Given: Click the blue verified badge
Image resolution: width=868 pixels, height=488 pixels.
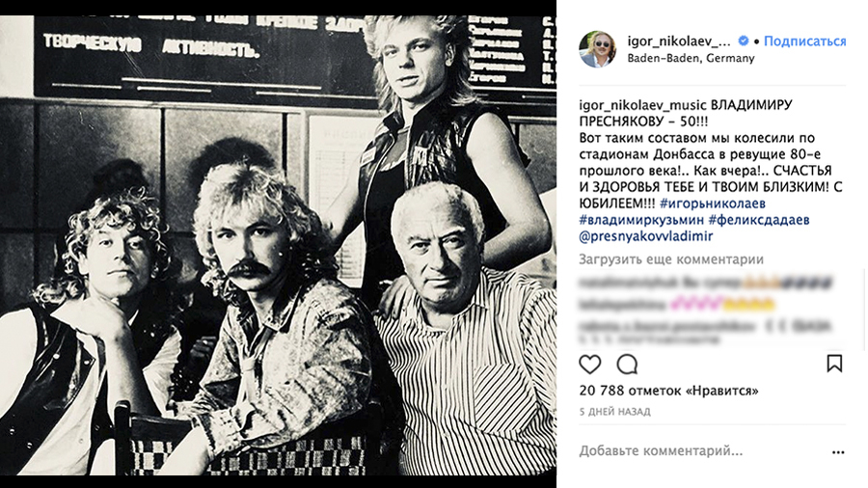Looking at the screenshot, I should pyautogui.click(x=744, y=41).
